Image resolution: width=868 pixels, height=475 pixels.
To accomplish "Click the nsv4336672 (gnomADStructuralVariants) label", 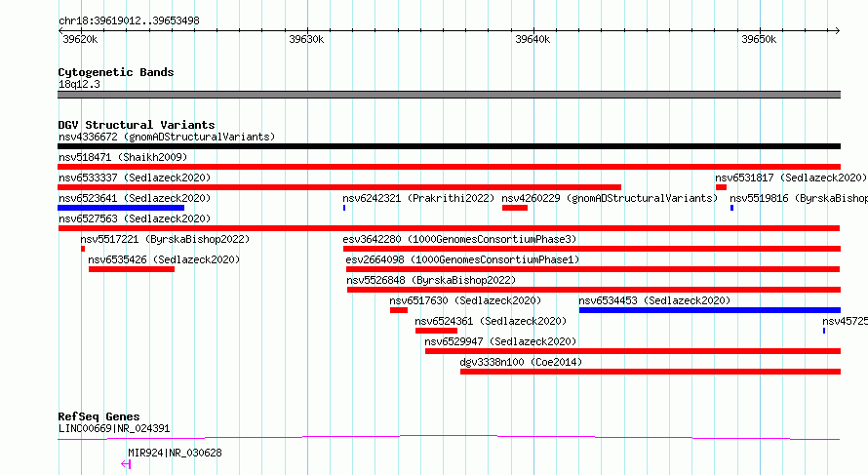I will pos(167,137).
